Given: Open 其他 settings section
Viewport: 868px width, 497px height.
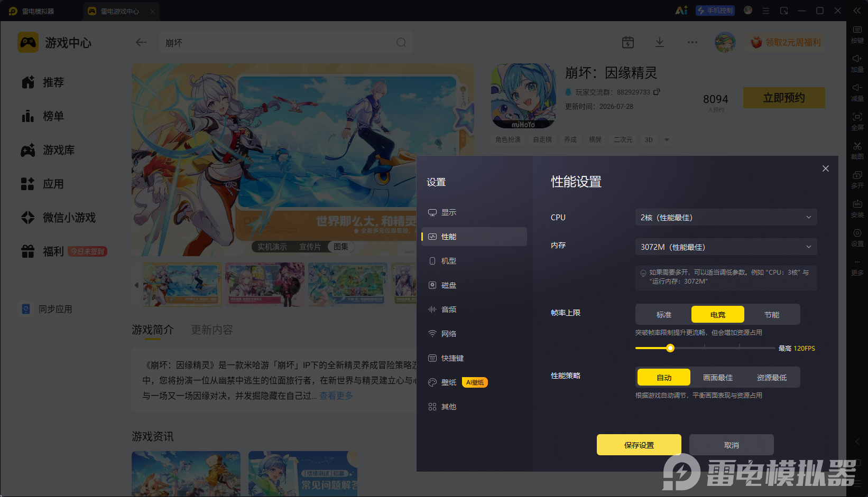Looking at the screenshot, I should point(474,407).
